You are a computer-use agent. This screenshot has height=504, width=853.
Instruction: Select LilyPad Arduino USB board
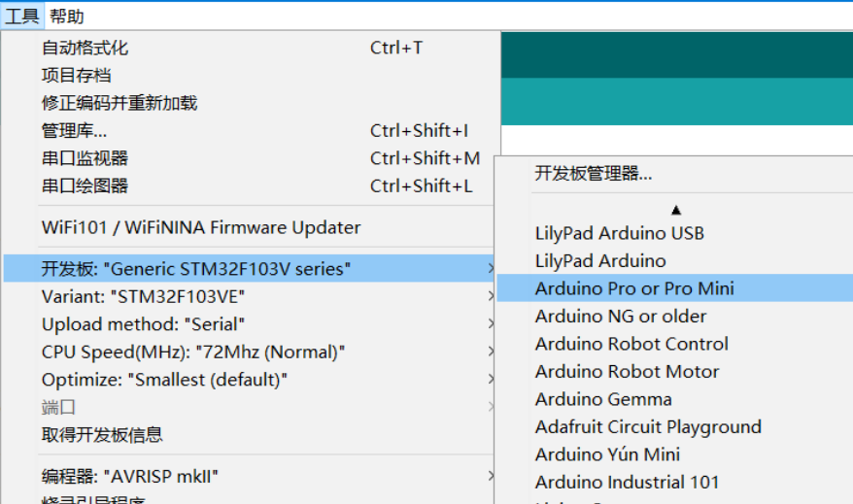click(x=674, y=233)
